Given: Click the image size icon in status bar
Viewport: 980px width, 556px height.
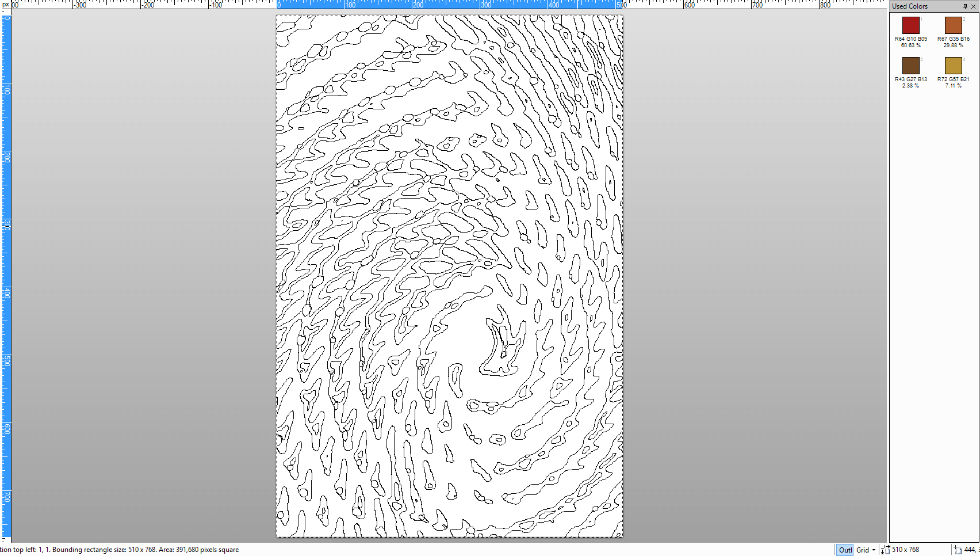Looking at the screenshot, I should [x=886, y=550].
